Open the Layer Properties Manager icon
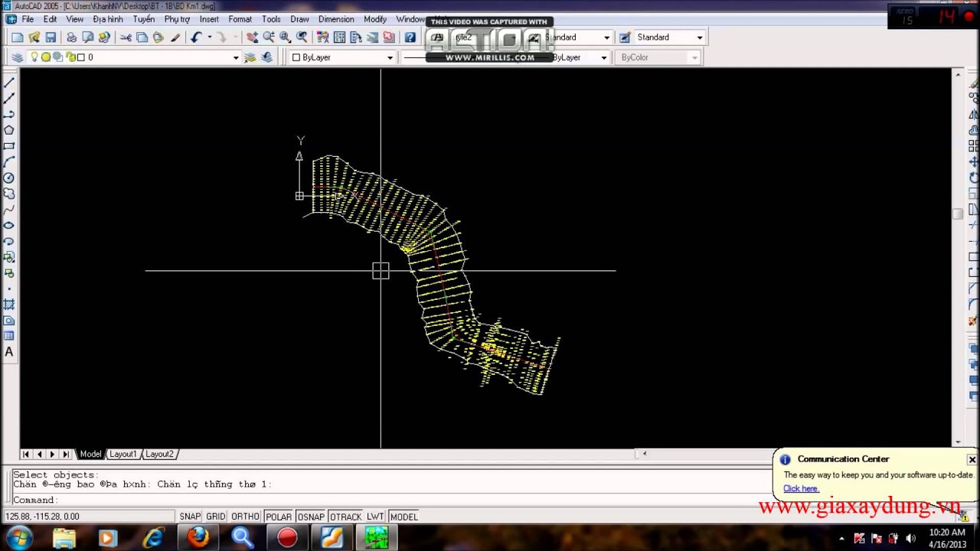The height and width of the screenshot is (551, 980). (x=18, y=57)
